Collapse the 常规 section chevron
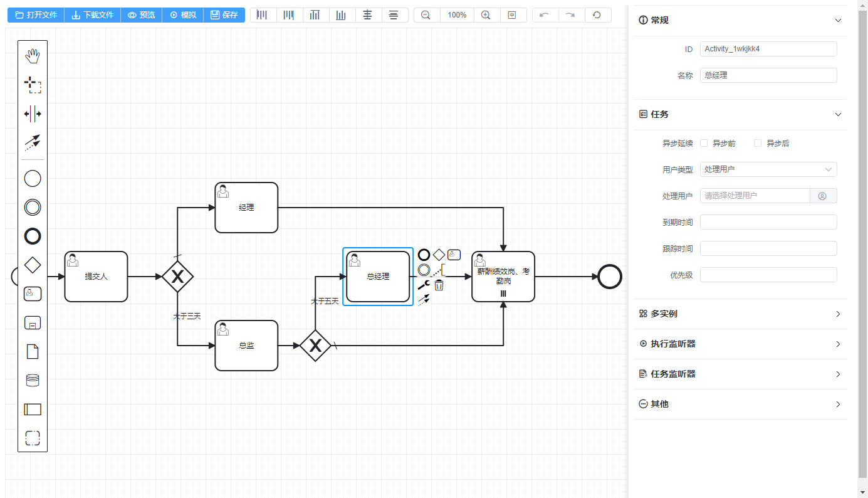Screen dimensions: 868x498 click(x=838, y=20)
